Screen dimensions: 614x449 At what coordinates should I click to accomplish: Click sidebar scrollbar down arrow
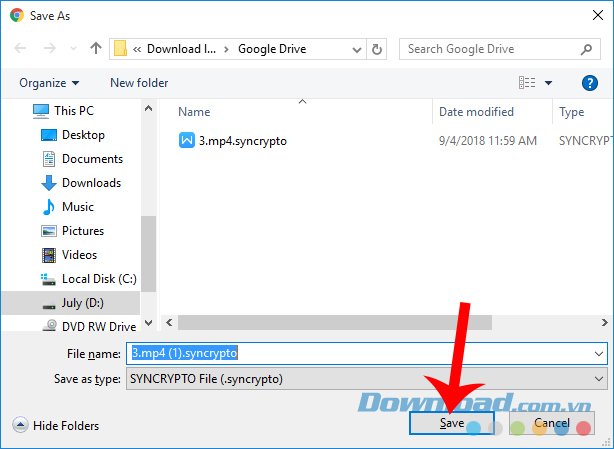coord(148,323)
